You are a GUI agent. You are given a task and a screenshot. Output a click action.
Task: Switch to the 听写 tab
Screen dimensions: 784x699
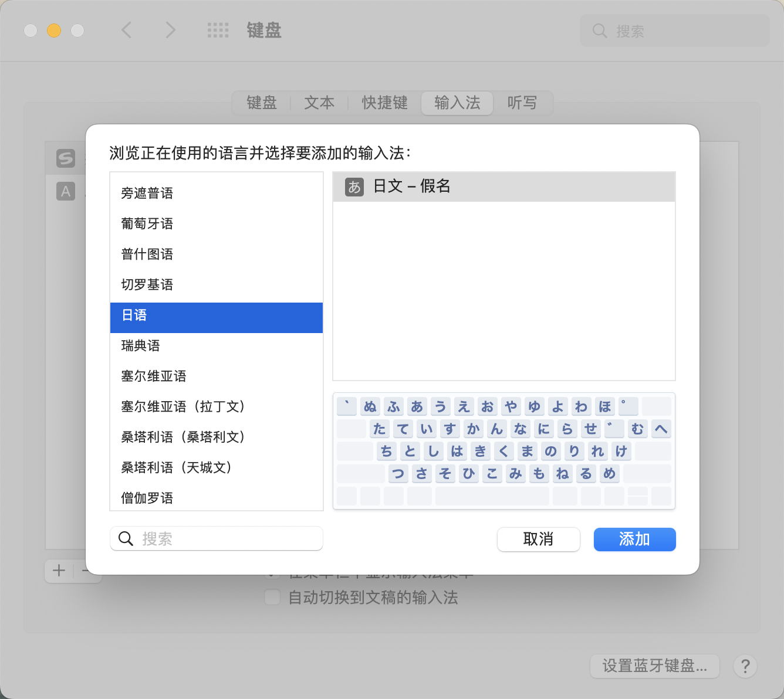click(522, 103)
